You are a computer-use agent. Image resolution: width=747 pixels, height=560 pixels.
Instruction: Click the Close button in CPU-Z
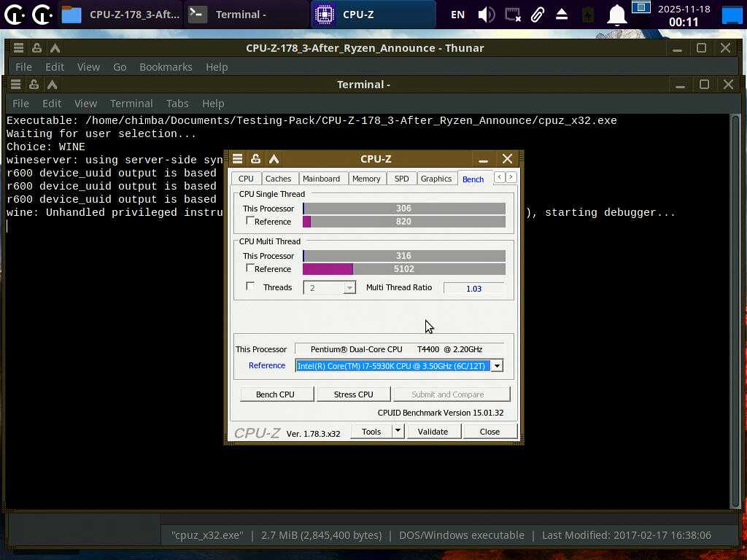pos(489,432)
